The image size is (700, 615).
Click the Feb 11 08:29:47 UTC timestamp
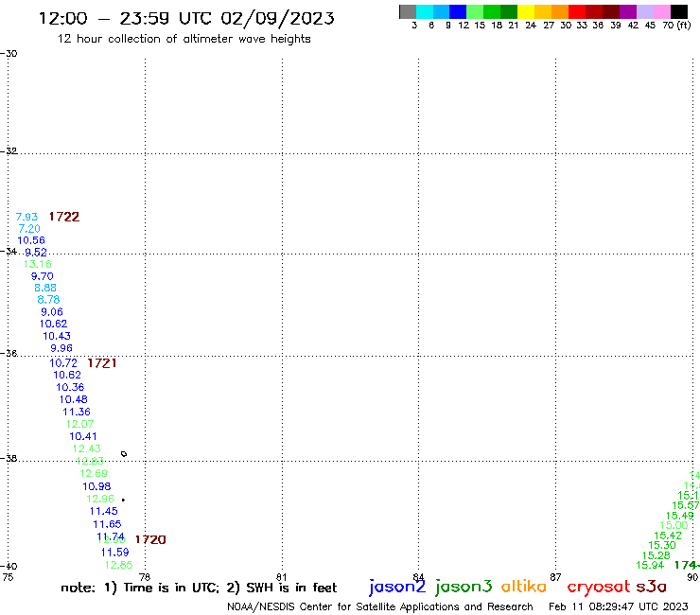tap(619, 607)
